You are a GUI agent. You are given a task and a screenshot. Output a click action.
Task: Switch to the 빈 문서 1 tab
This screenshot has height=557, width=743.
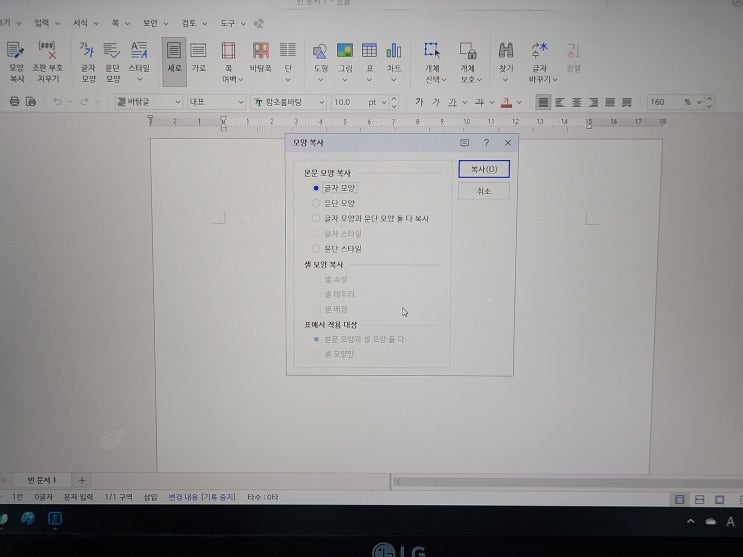point(41,480)
